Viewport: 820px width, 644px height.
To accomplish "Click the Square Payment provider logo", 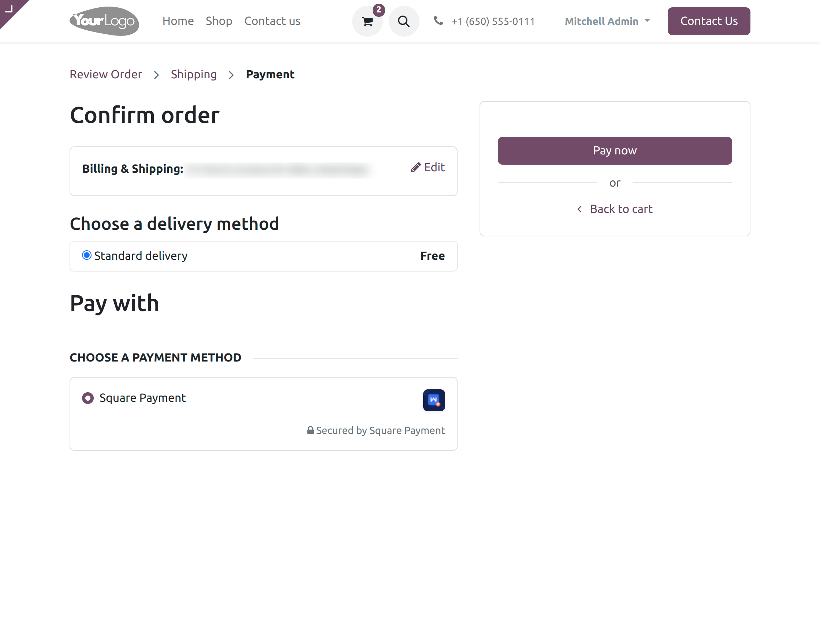I will [434, 400].
